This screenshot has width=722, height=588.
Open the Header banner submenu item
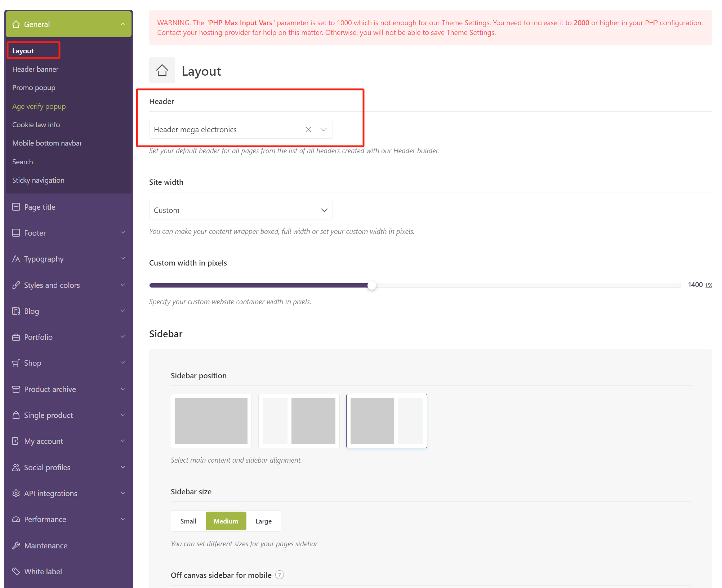(x=35, y=69)
